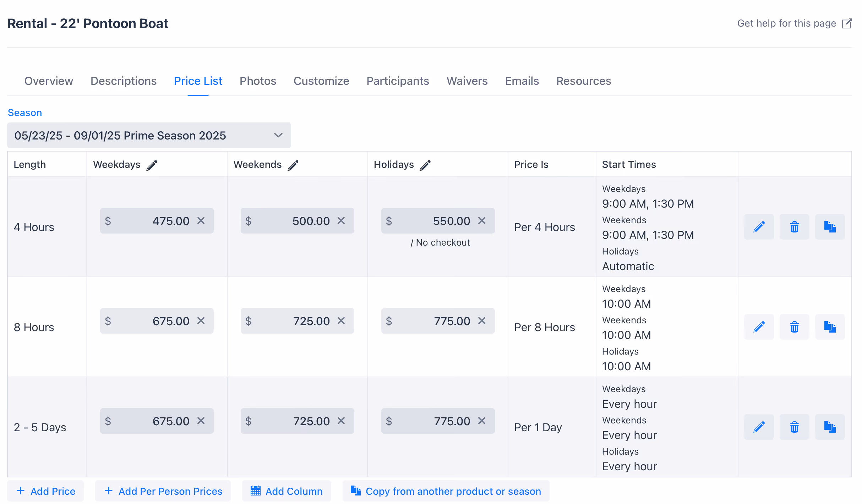The image size is (862, 504).
Task: Copy the 8 Hours price row
Action: point(830,327)
